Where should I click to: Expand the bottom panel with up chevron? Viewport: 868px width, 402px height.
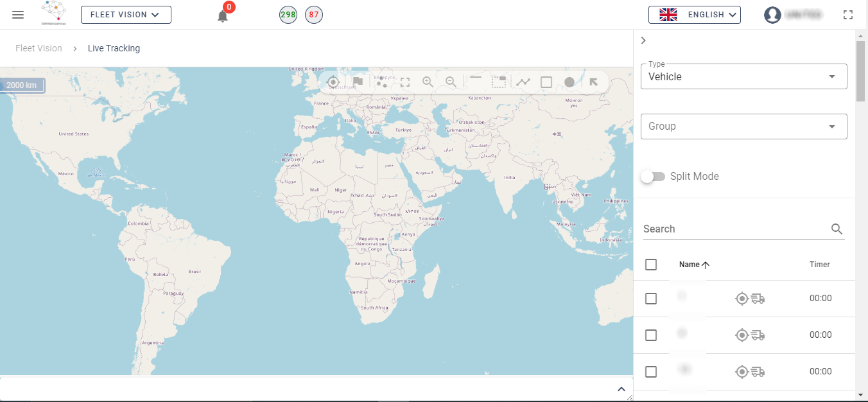tap(621, 389)
